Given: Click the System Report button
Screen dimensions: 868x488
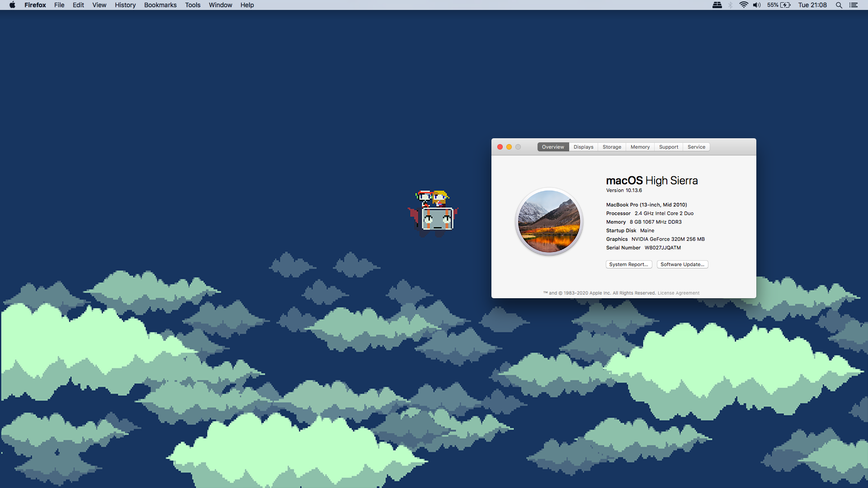Looking at the screenshot, I should point(628,264).
